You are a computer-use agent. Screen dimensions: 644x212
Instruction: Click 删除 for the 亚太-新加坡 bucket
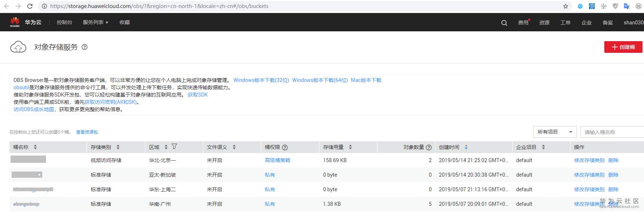(x=613, y=175)
